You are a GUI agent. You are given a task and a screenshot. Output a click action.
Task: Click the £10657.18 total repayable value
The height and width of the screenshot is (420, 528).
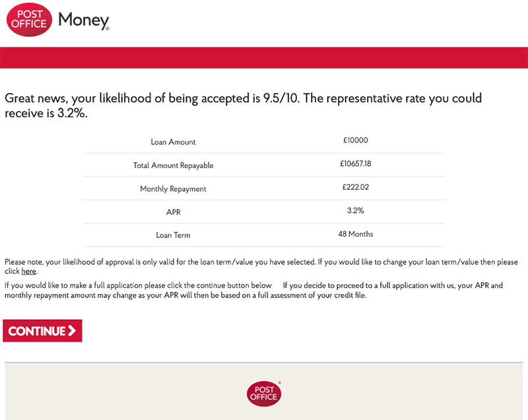click(355, 164)
